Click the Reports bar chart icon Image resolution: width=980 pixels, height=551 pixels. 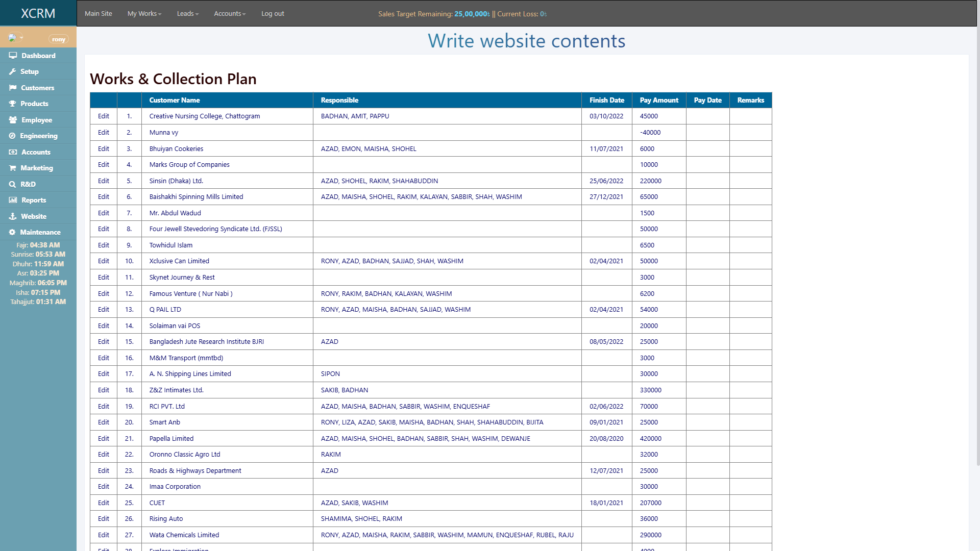pos(13,200)
